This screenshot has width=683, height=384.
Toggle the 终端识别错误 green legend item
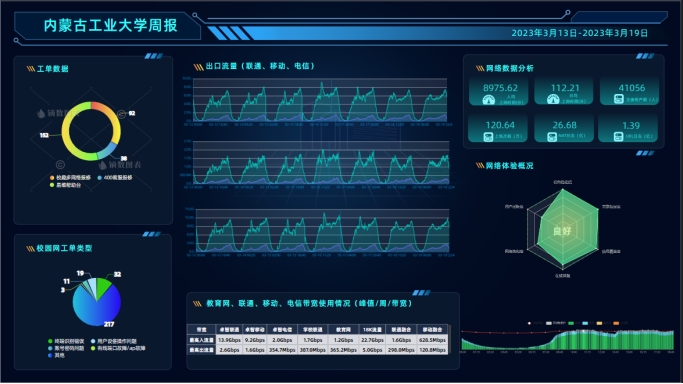66,341
